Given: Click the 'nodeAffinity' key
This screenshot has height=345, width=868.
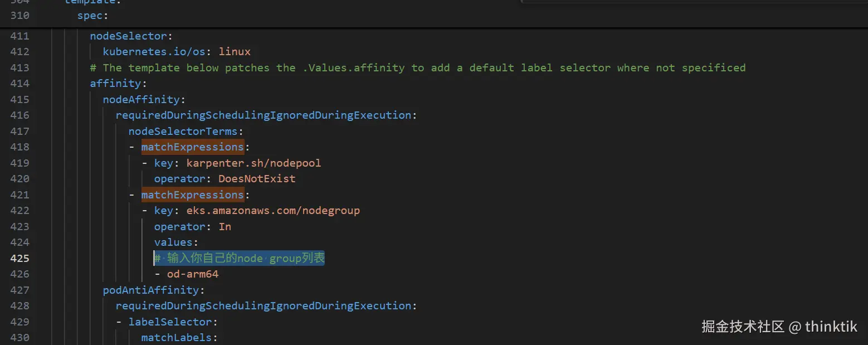Looking at the screenshot, I should click(142, 100).
